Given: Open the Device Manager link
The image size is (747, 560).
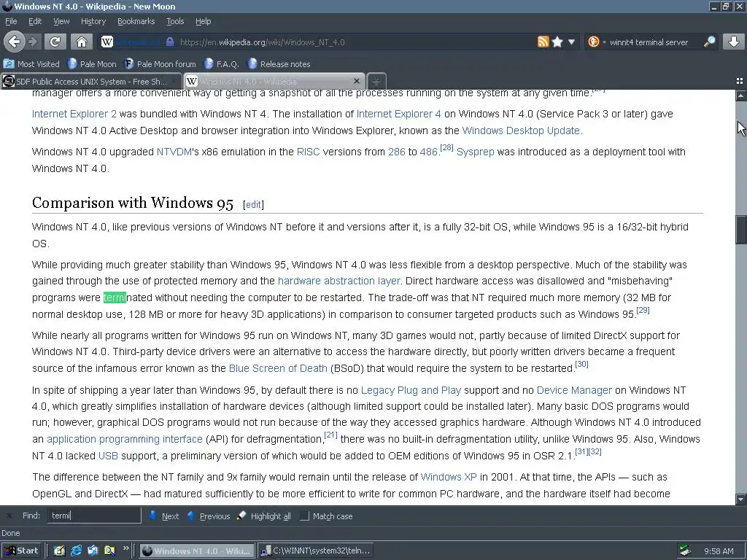Looking at the screenshot, I should [574, 391].
